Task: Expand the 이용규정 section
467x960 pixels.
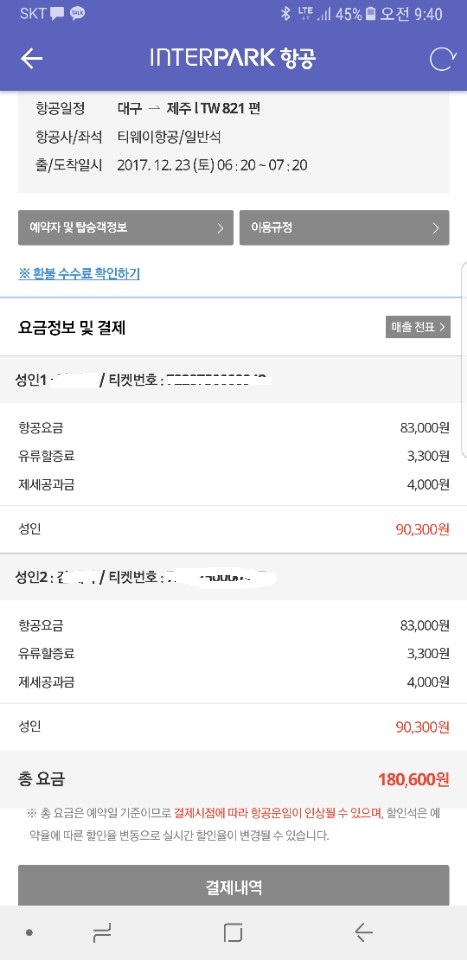Action: [x=344, y=228]
